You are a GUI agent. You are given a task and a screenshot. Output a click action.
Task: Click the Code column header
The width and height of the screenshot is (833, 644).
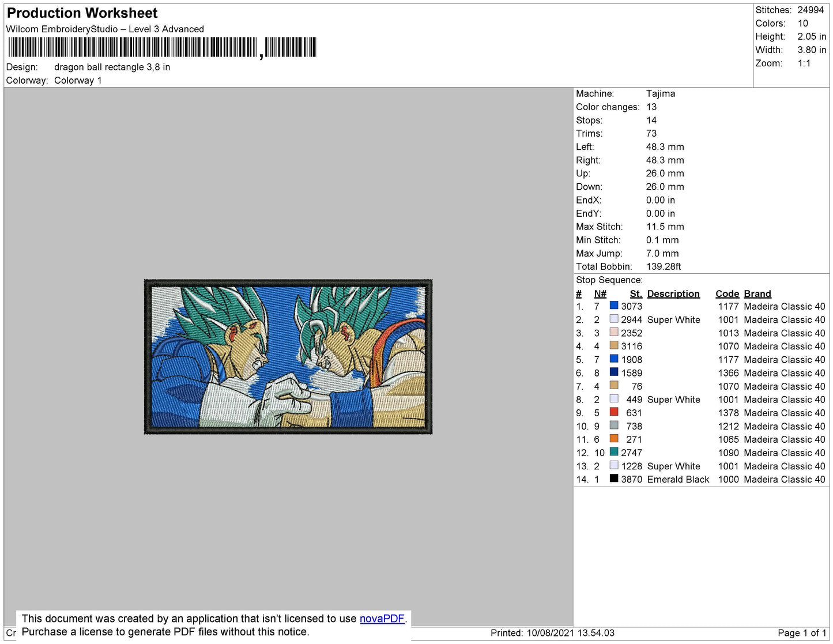[727, 293]
